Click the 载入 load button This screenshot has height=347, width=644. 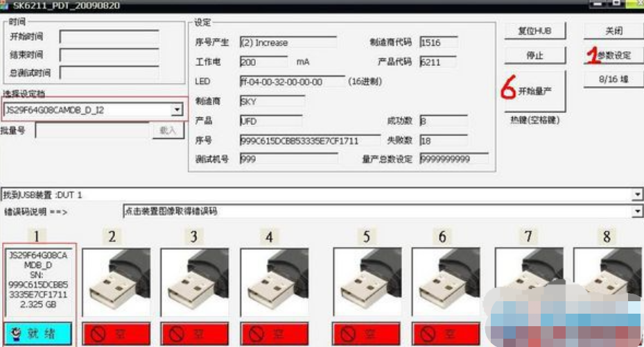(168, 130)
